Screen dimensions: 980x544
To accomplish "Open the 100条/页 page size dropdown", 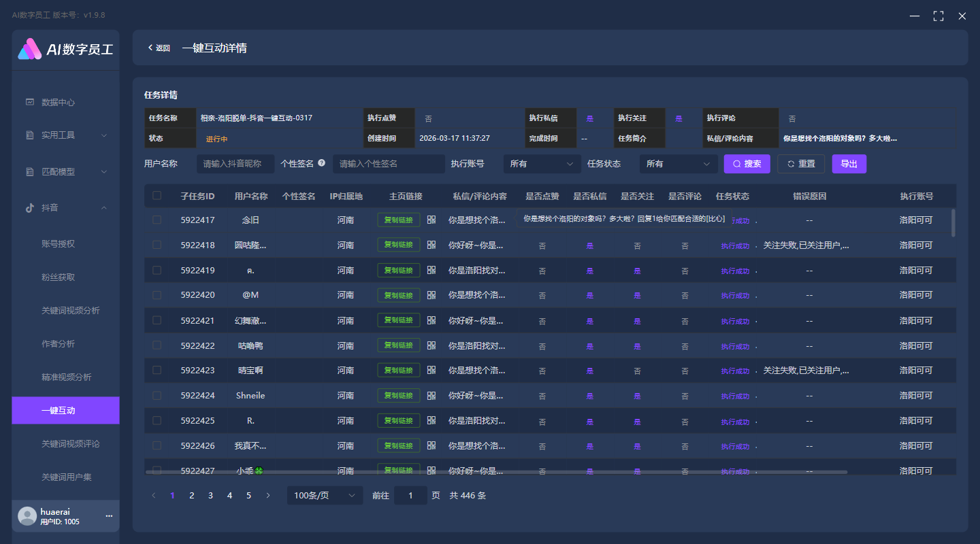I will (325, 495).
